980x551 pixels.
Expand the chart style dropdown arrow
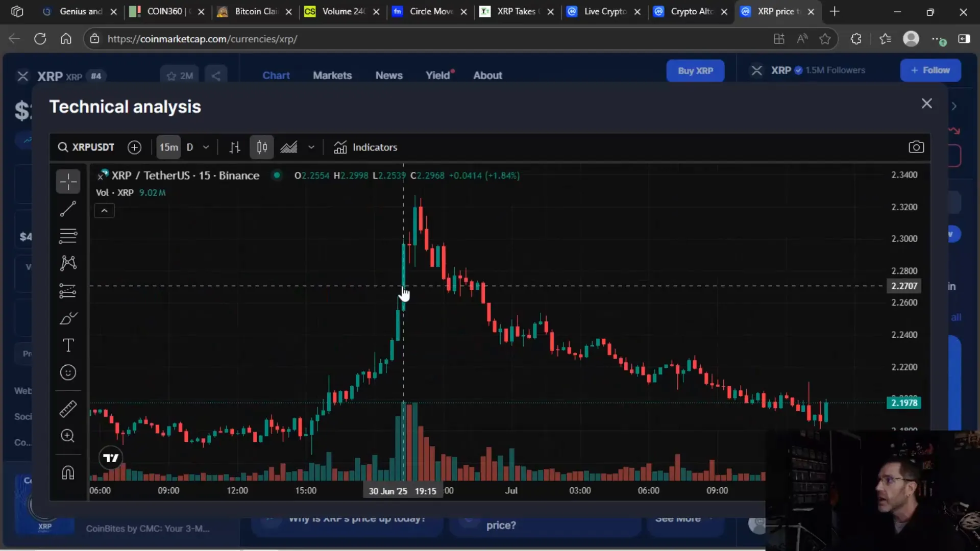pos(311,147)
